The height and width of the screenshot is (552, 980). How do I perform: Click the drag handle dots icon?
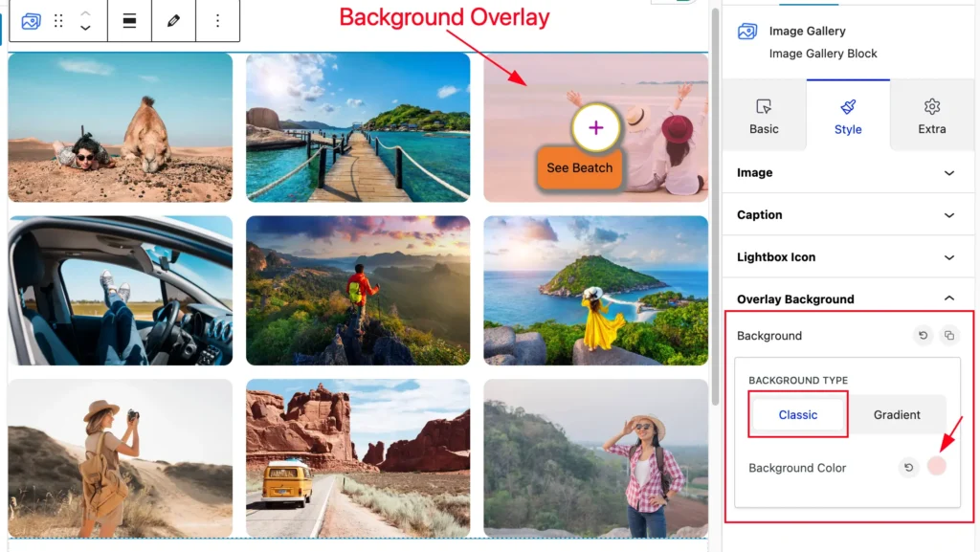tap(58, 21)
